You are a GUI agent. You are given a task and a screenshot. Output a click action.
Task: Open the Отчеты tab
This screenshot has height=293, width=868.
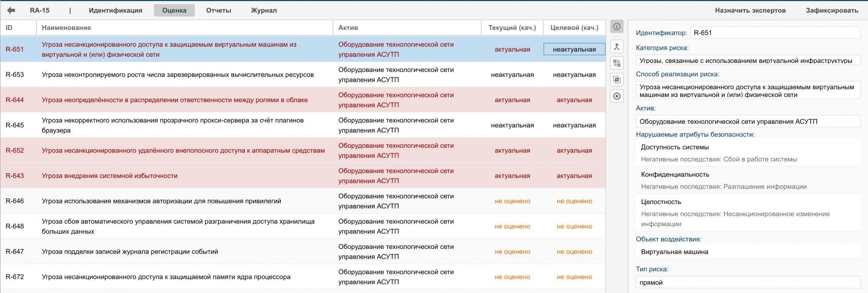(218, 10)
